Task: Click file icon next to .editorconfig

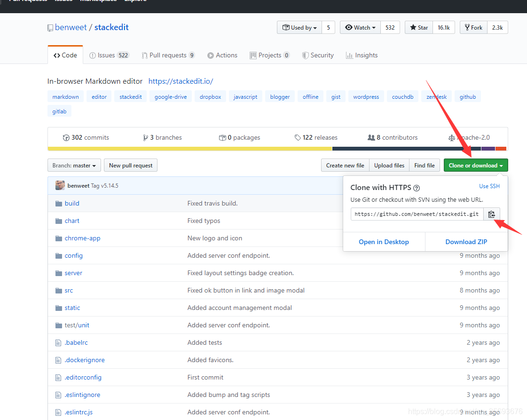Action: pos(58,378)
